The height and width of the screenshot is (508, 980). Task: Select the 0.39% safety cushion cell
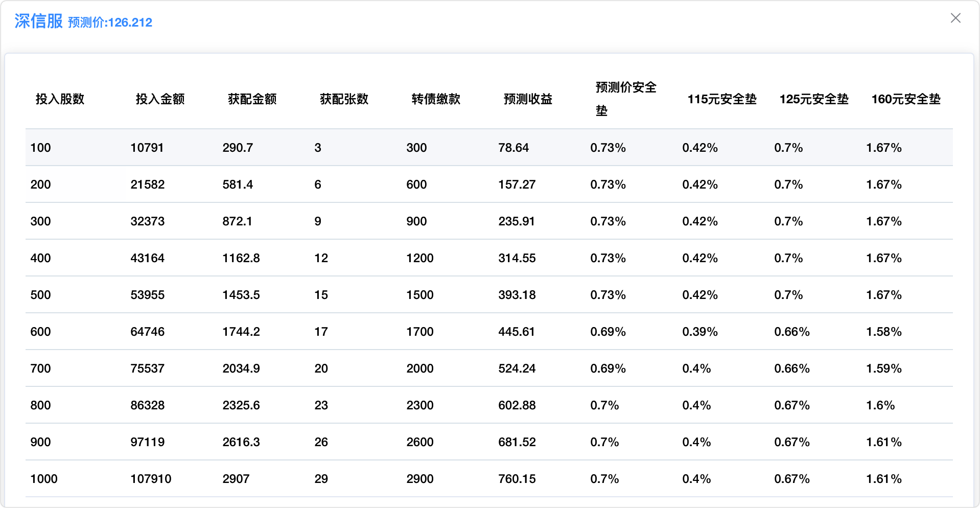click(699, 332)
